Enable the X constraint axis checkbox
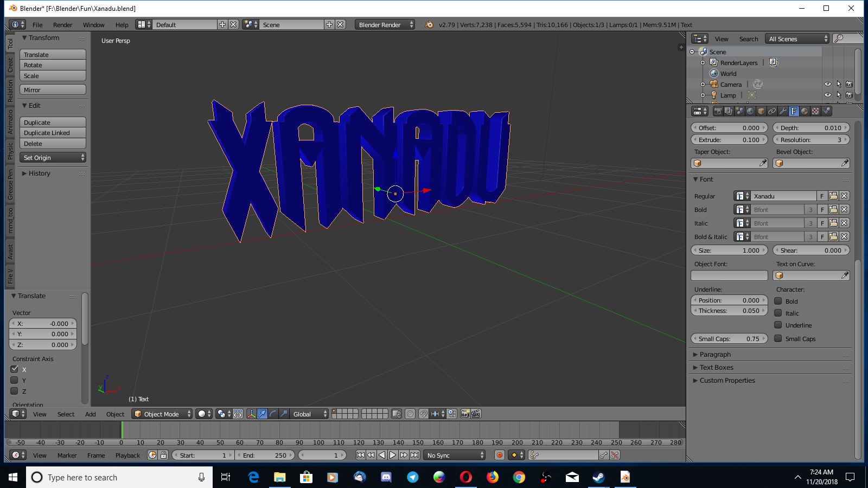 15,369
